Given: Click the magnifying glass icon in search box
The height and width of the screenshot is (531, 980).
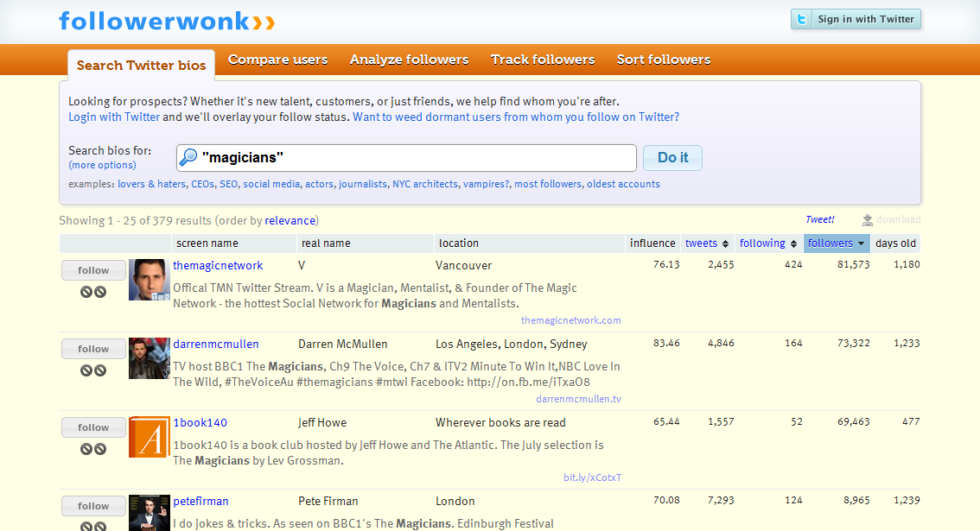Looking at the screenshot, I should pyautogui.click(x=188, y=157).
